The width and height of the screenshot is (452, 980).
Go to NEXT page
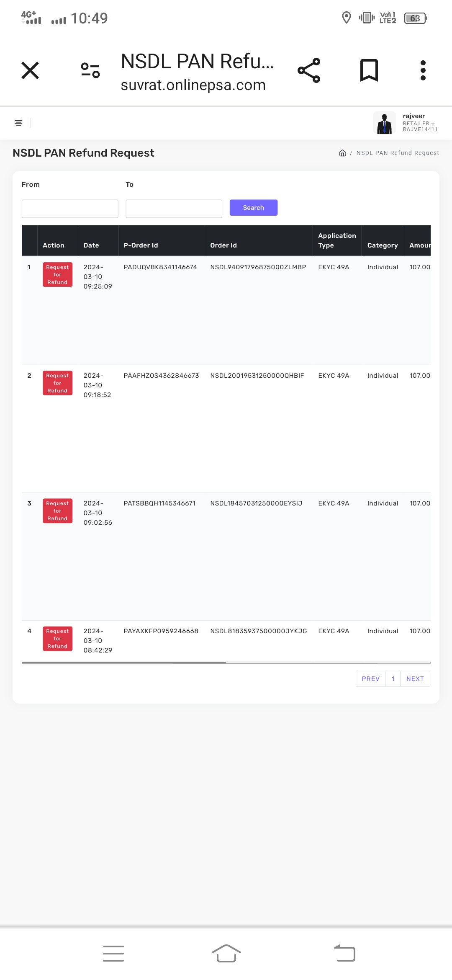tap(415, 679)
